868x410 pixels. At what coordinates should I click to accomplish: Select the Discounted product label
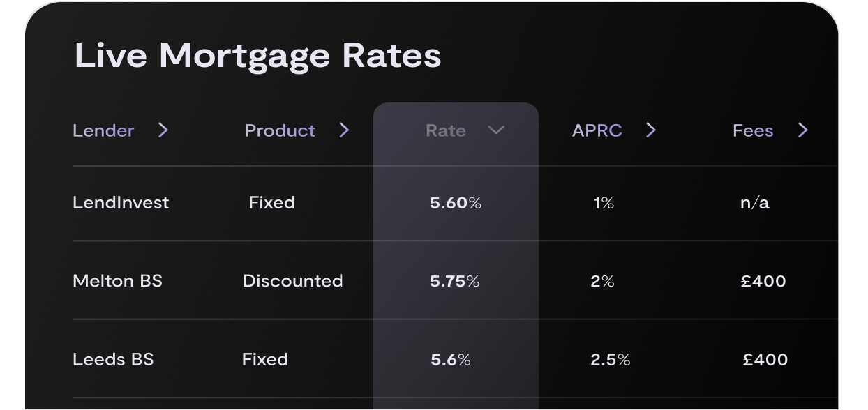292,281
